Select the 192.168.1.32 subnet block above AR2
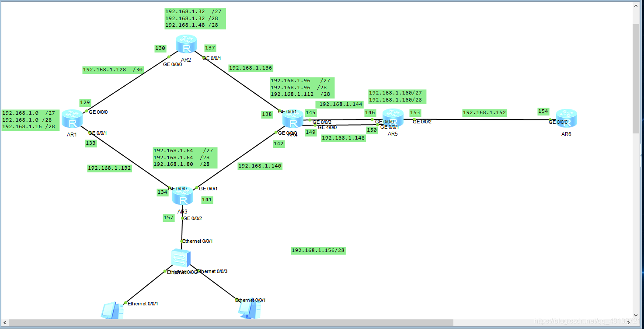644x329 pixels. pos(195,18)
